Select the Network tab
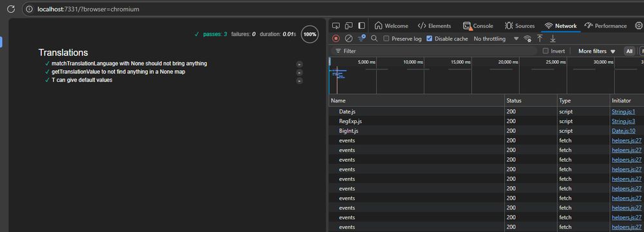This screenshot has width=644, height=232. [561, 26]
